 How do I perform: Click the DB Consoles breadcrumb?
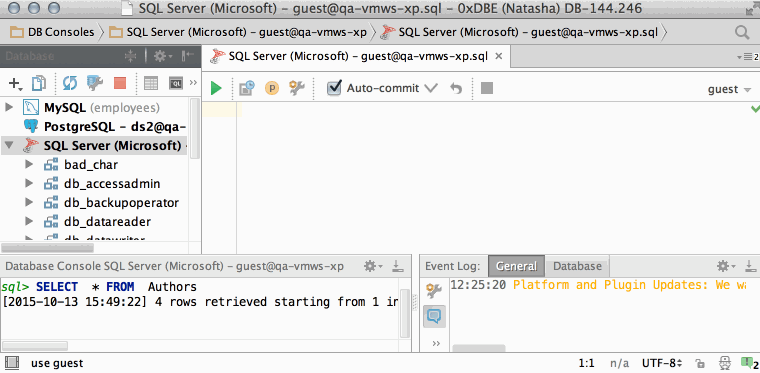52,32
